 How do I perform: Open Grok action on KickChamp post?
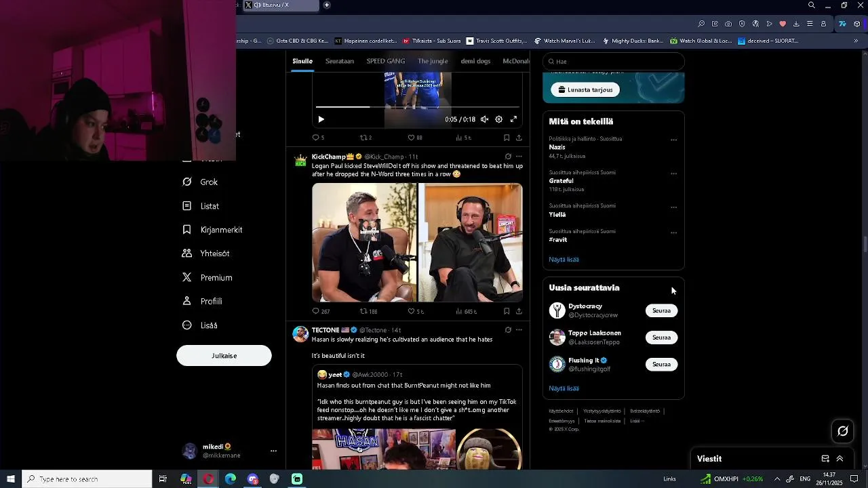[x=508, y=157]
